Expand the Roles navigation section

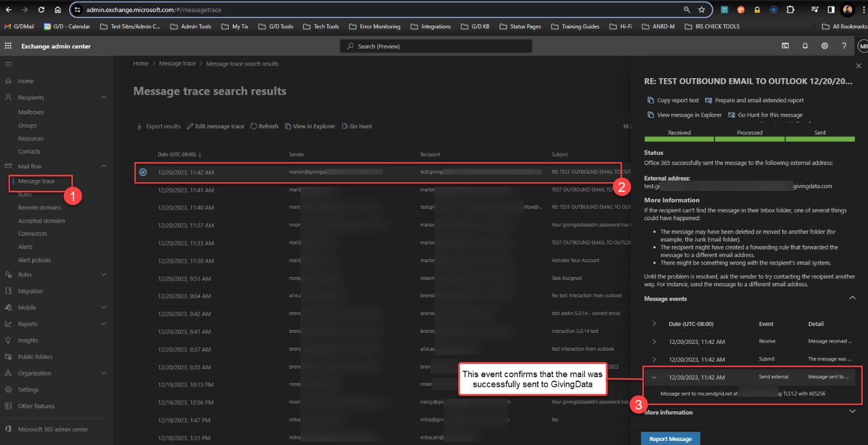pos(103,275)
